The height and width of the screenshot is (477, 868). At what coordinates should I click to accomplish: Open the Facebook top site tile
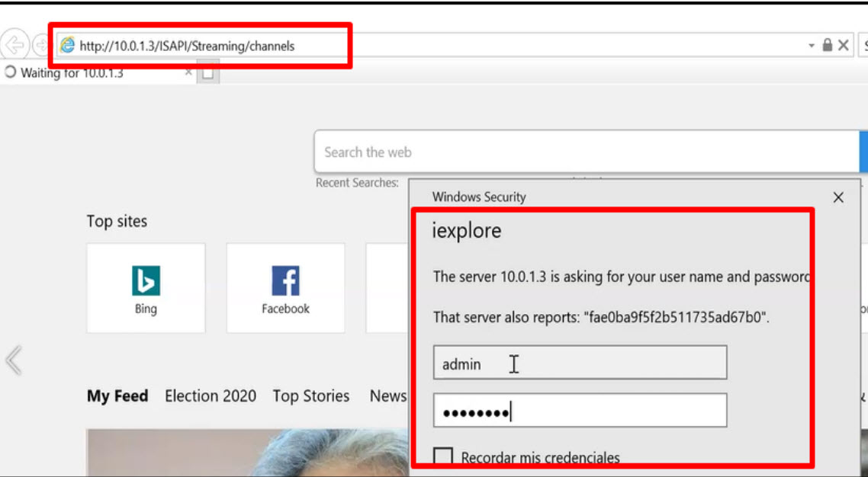pos(285,288)
